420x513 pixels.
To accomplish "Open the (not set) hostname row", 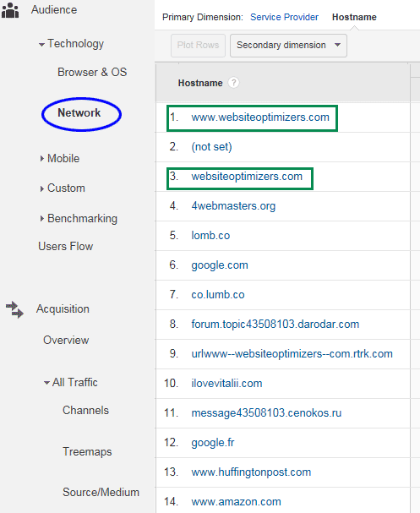I will point(211,147).
